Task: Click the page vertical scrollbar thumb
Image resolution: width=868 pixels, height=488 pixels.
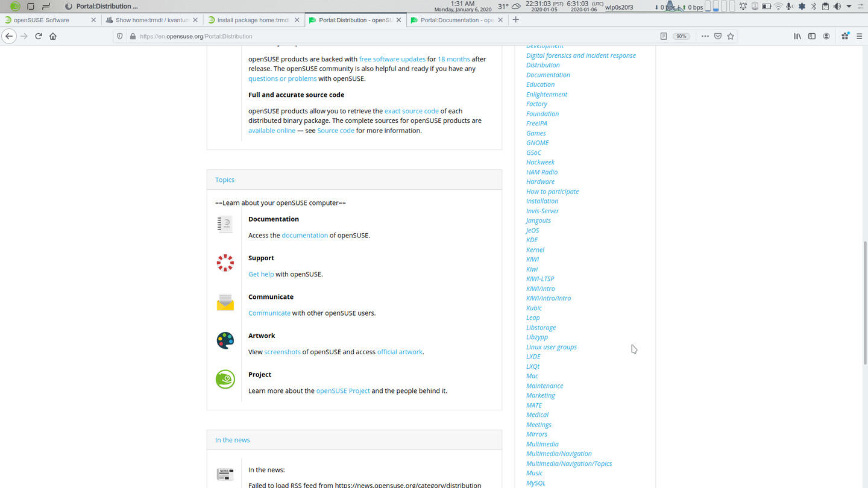Action: [x=864, y=303]
